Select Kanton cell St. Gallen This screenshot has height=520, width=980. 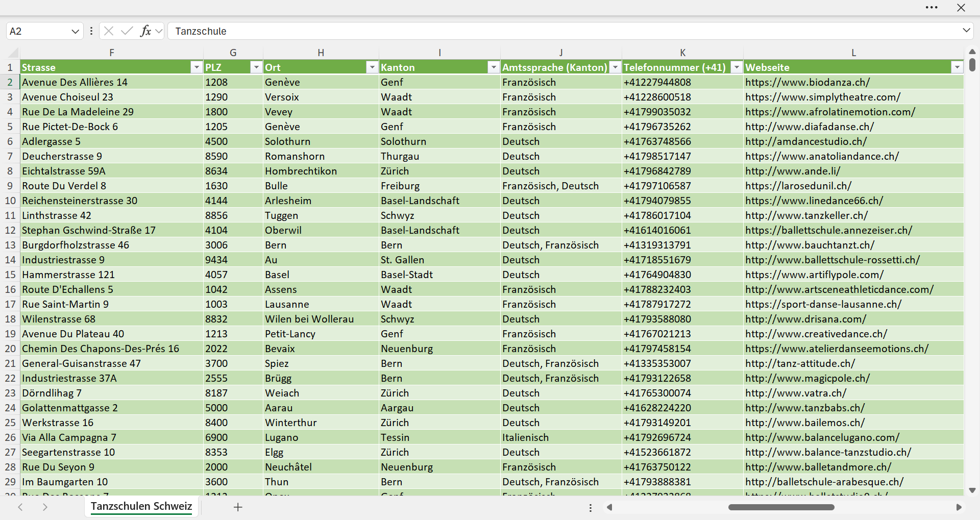(439, 260)
